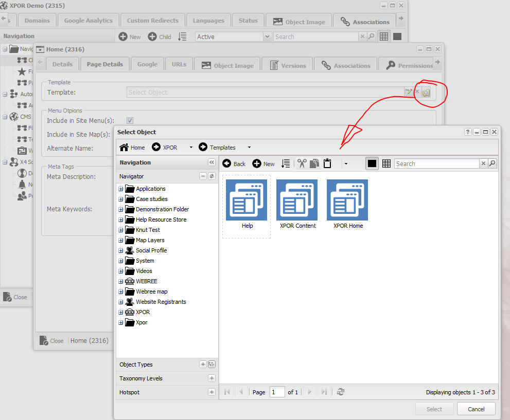Expand the Hotspot section
This screenshot has height=420, width=510.
pyautogui.click(x=212, y=392)
